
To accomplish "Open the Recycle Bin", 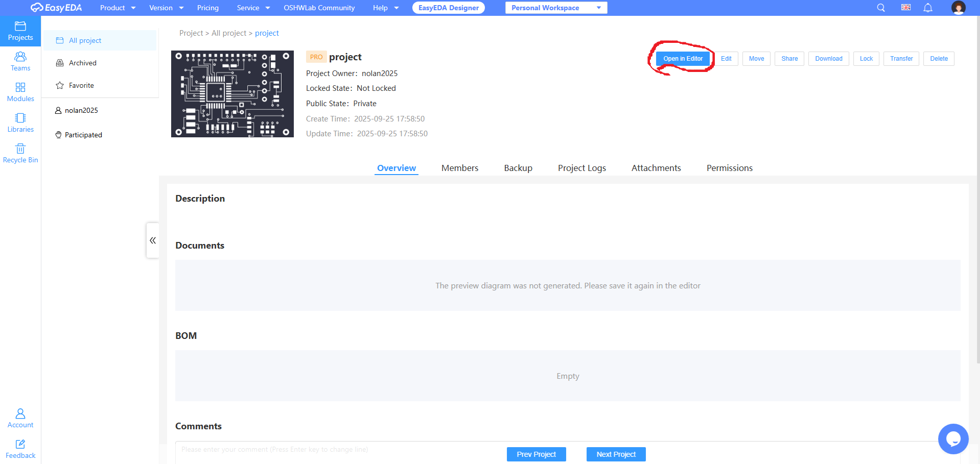I will (20, 153).
